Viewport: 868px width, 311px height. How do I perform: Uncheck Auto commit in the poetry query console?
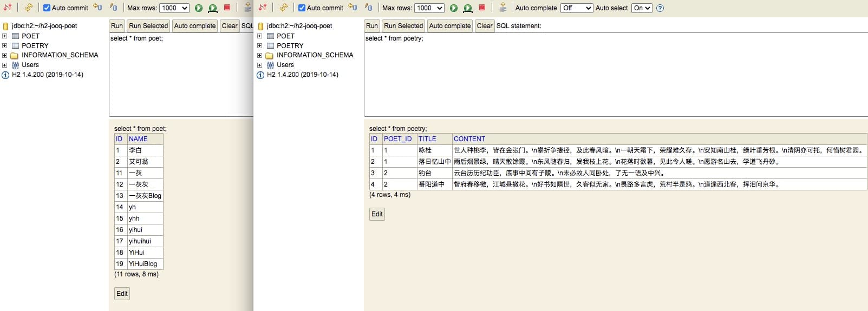pyautogui.click(x=302, y=8)
